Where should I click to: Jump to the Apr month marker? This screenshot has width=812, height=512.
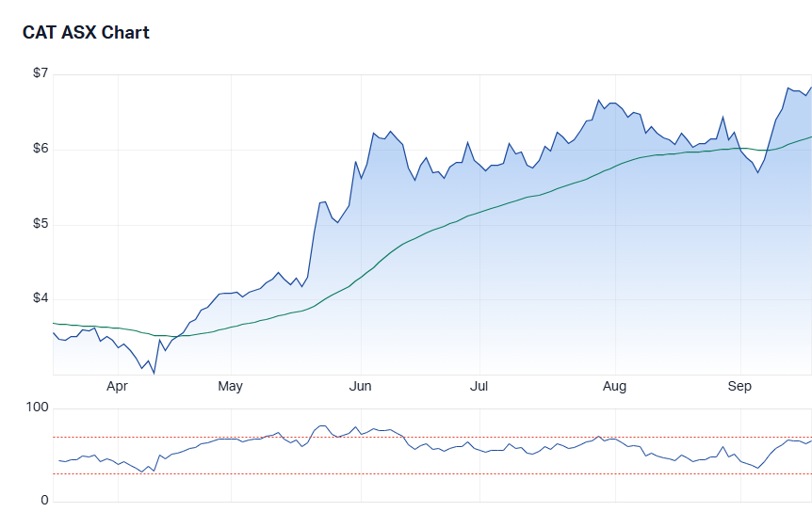[x=117, y=386]
